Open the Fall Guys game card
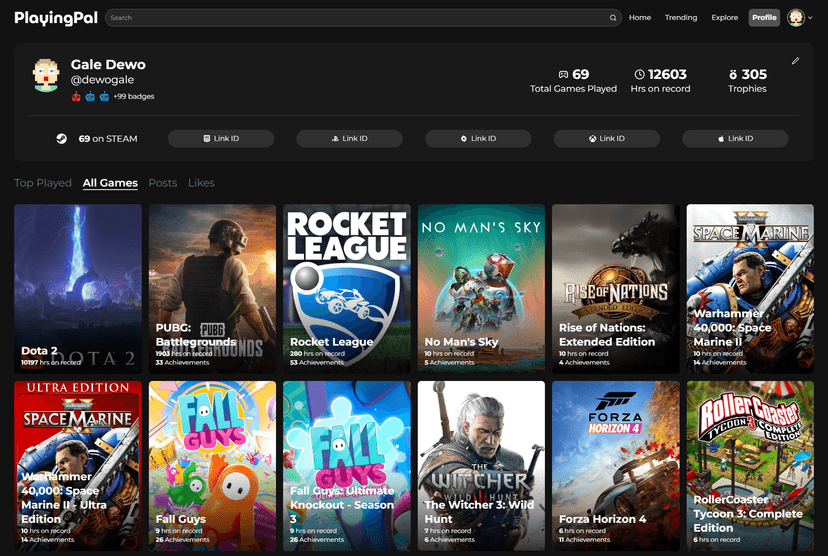Image resolution: width=828 pixels, height=556 pixels. point(212,466)
